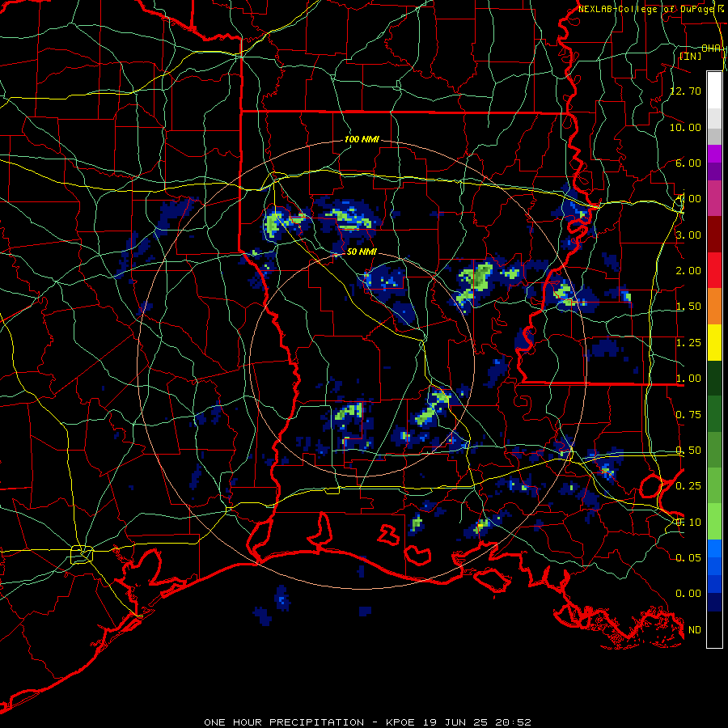Click the [IN] units label above the legend
Screen dimensions: 728x728
tap(691, 56)
